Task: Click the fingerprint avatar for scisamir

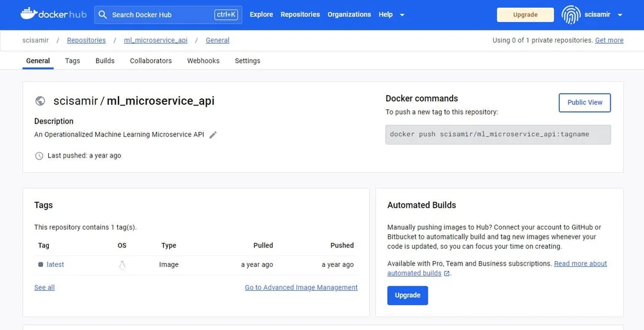Action: pyautogui.click(x=571, y=15)
